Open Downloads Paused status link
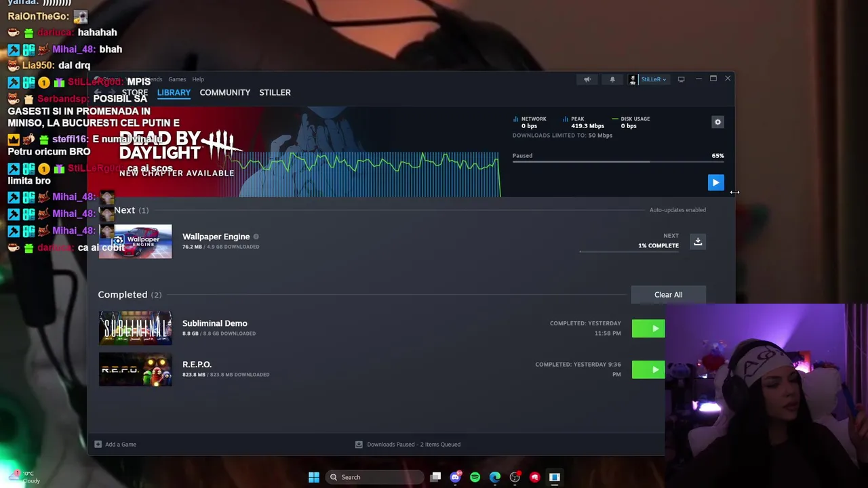 click(x=408, y=445)
